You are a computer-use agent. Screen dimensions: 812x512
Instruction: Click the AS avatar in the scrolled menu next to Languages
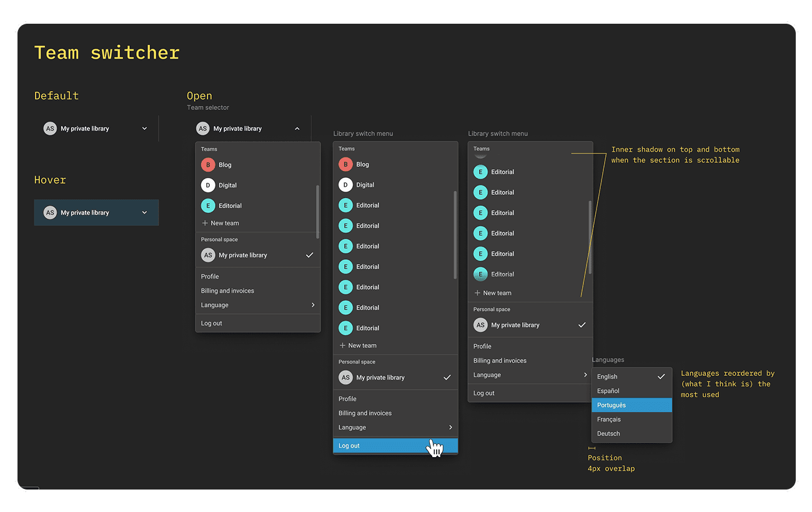480,325
